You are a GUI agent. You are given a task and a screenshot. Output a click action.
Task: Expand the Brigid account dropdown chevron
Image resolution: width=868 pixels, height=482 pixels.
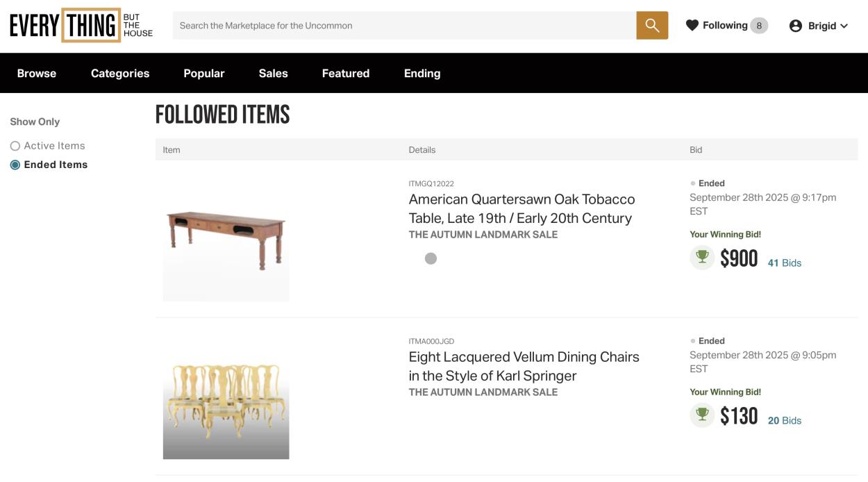coord(844,26)
